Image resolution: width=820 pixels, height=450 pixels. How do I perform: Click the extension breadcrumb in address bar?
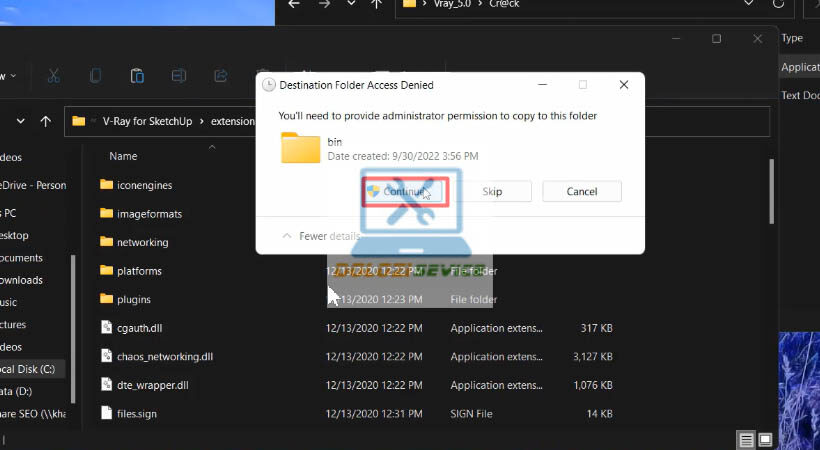(233, 121)
